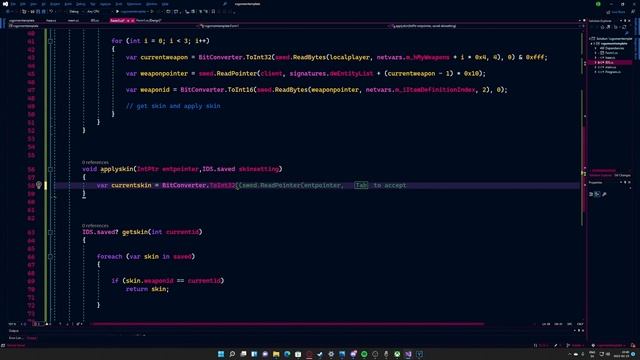Click the lightbulb quick actions icon
Screen dimensions: 640x360
39,185
